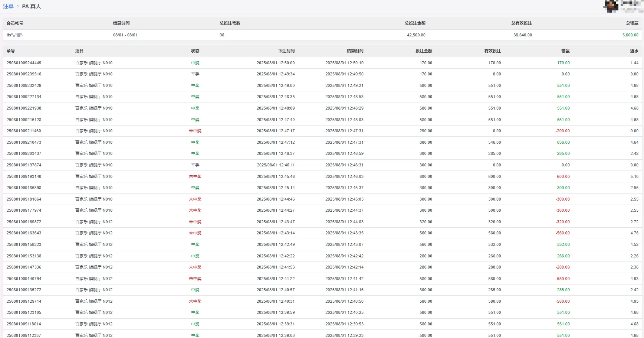Click total win-loss value 5,600.00
The width and height of the screenshot is (644, 338).
[x=630, y=35]
